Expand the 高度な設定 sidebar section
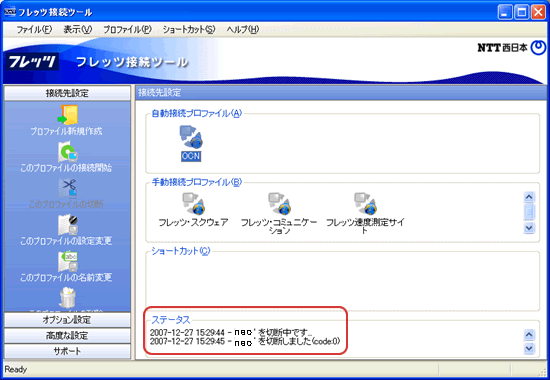The height and width of the screenshot is (380, 550). [x=67, y=335]
